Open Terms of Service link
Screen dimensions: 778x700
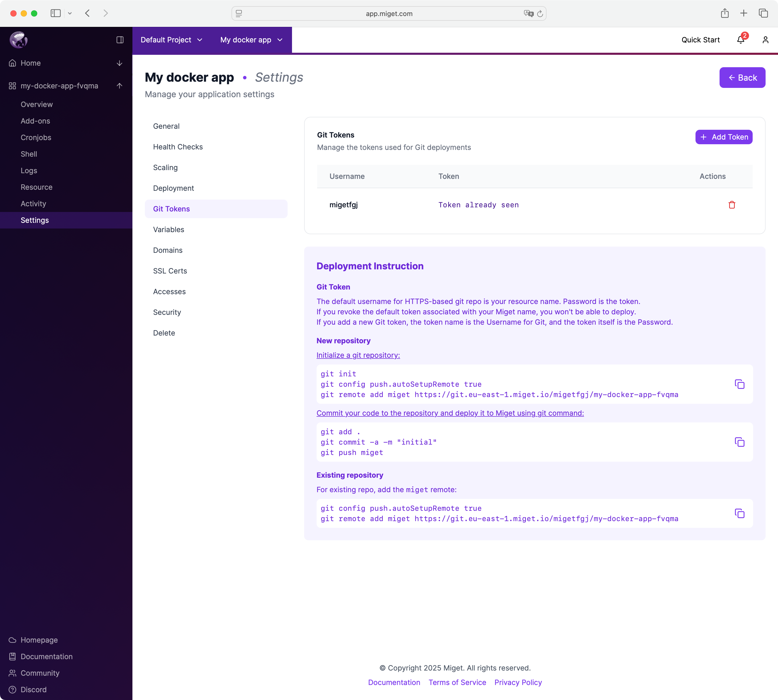[x=457, y=682]
